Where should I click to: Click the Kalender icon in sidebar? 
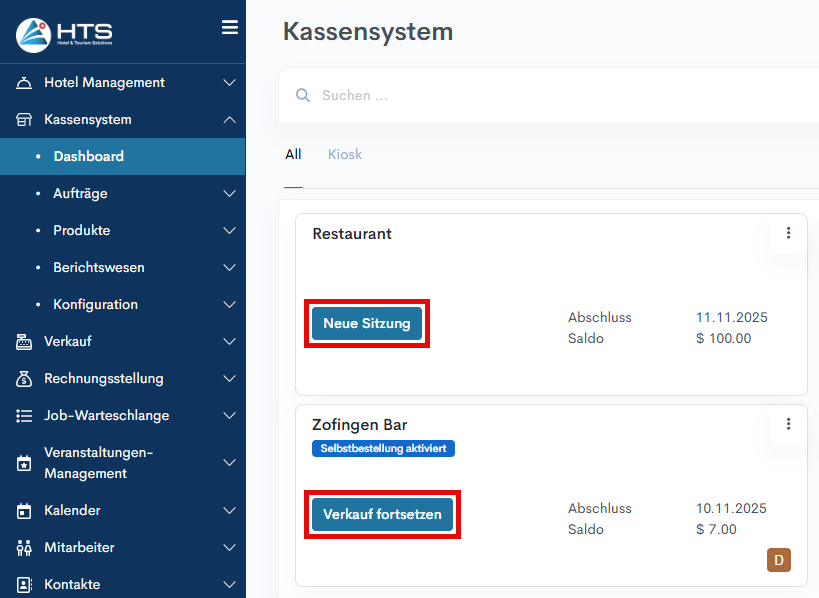click(x=25, y=511)
